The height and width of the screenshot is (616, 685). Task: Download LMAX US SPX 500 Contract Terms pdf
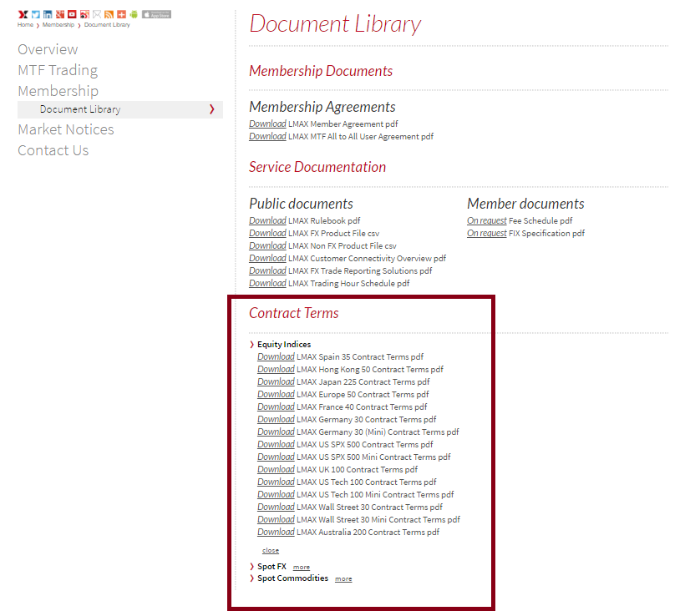click(276, 444)
